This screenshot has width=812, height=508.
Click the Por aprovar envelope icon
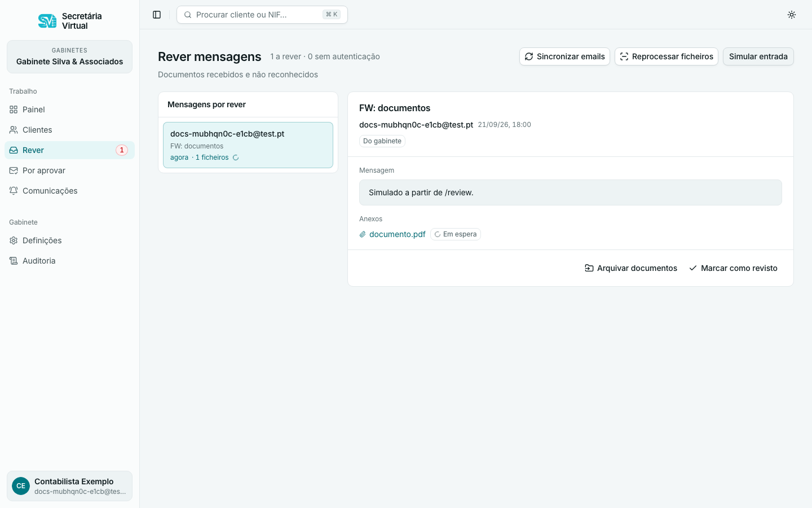(14, 170)
